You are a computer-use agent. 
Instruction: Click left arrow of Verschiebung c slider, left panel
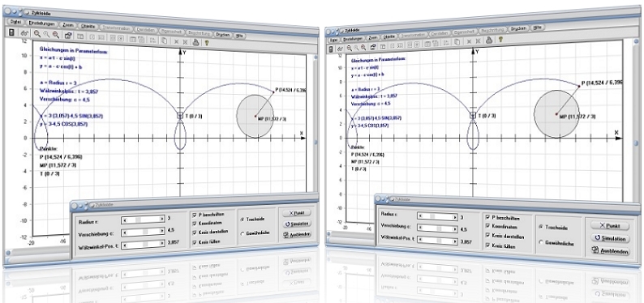(125, 233)
